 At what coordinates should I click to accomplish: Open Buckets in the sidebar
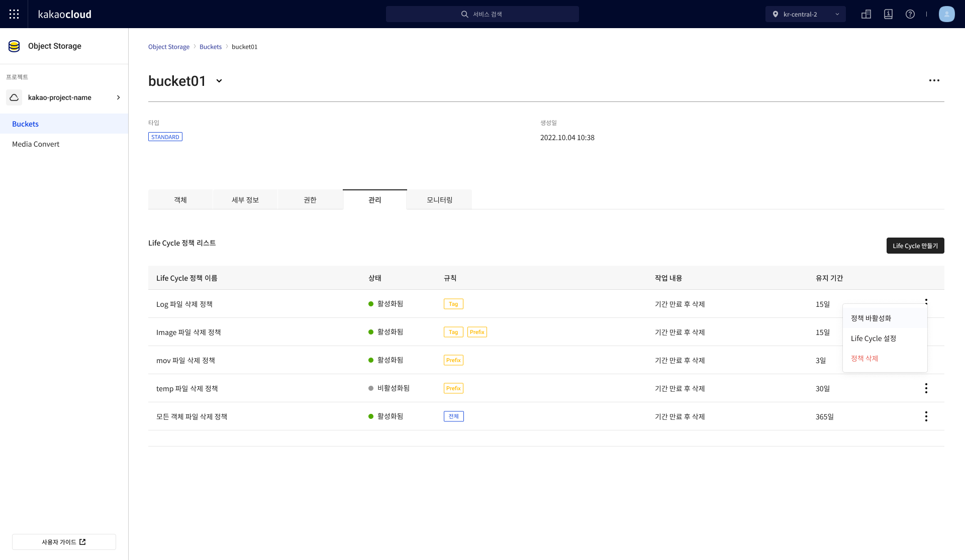(64, 124)
